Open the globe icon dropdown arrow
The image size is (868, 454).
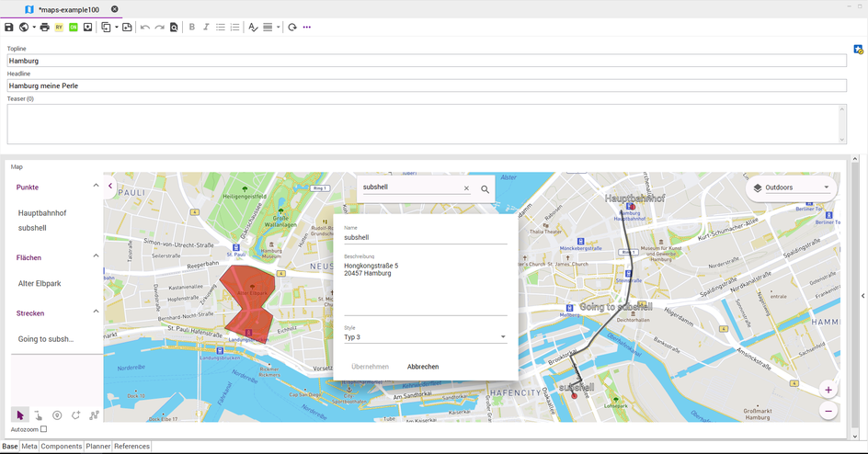pos(34,27)
